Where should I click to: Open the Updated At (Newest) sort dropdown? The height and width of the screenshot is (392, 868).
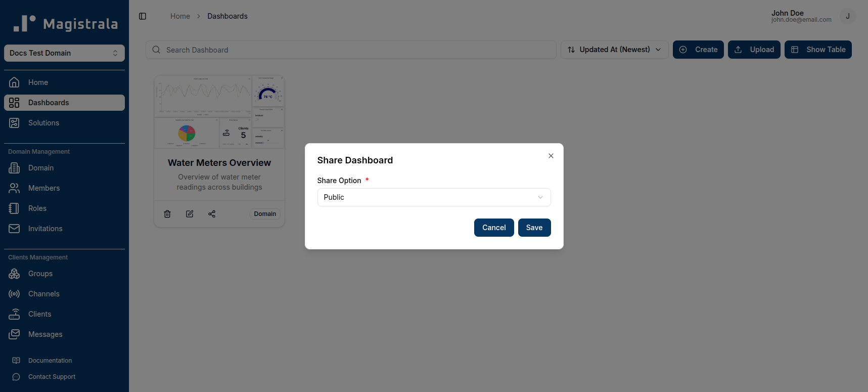point(614,50)
